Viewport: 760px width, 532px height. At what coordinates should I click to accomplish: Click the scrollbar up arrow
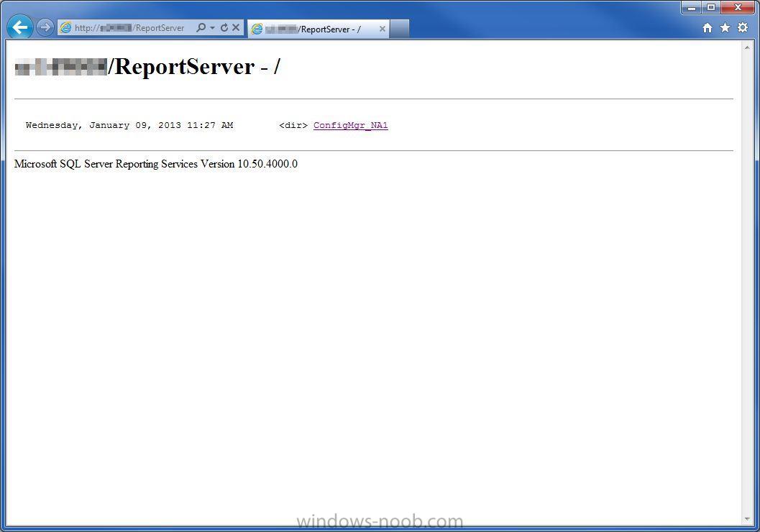(747, 47)
